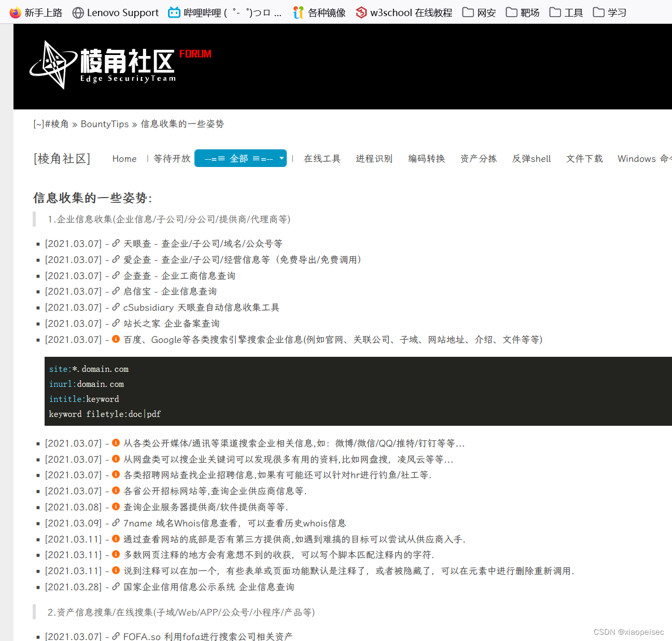Click the 各种镜像 favicon on bookmarks bar
This screenshot has width=672, height=641.
(x=298, y=12)
